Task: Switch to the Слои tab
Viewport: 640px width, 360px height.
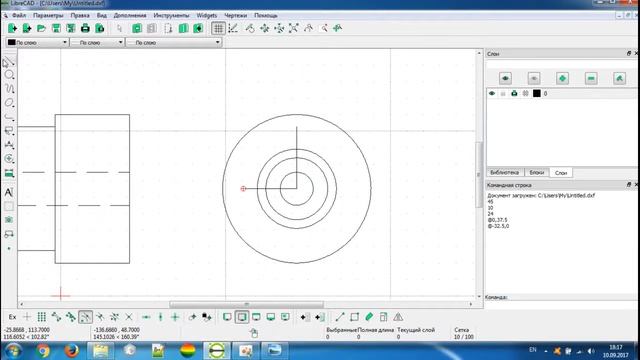Action: [561, 173]
